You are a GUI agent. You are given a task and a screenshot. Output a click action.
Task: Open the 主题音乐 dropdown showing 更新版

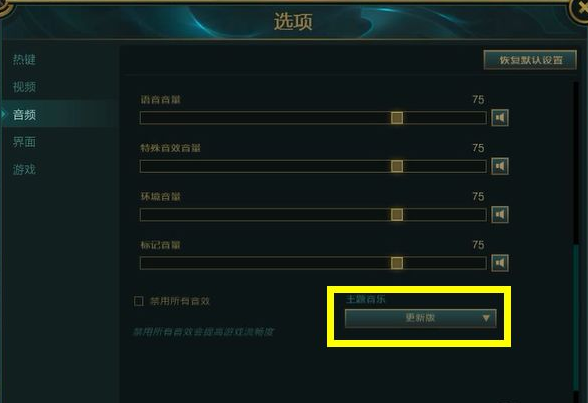click(421, 318)
